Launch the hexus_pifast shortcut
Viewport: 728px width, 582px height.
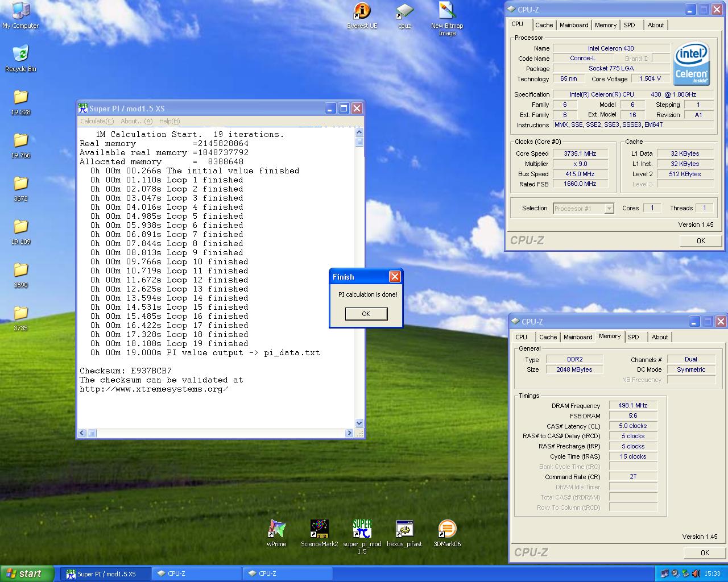(x=404, y=533)
